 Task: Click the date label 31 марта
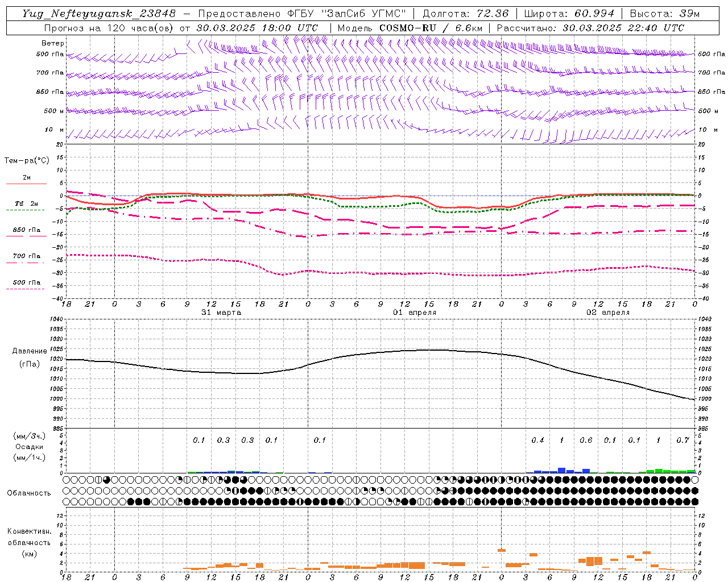pyautogui.click(x=221, y=313)
